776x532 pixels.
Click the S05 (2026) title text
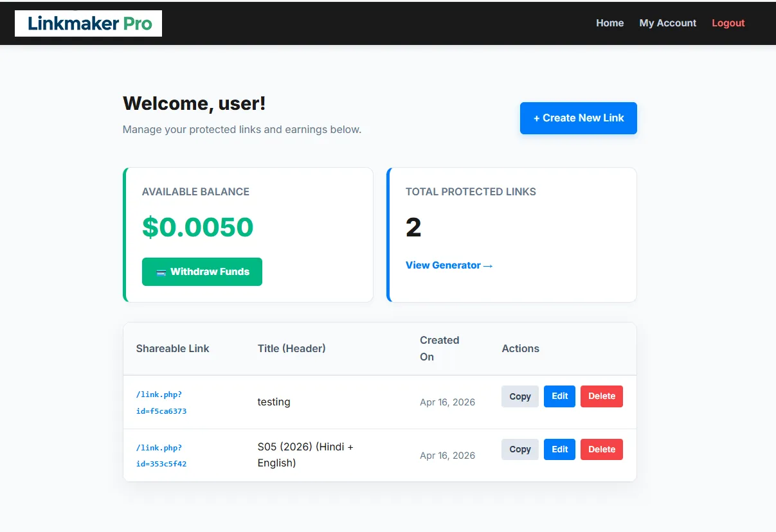click(x=305, y=455)
